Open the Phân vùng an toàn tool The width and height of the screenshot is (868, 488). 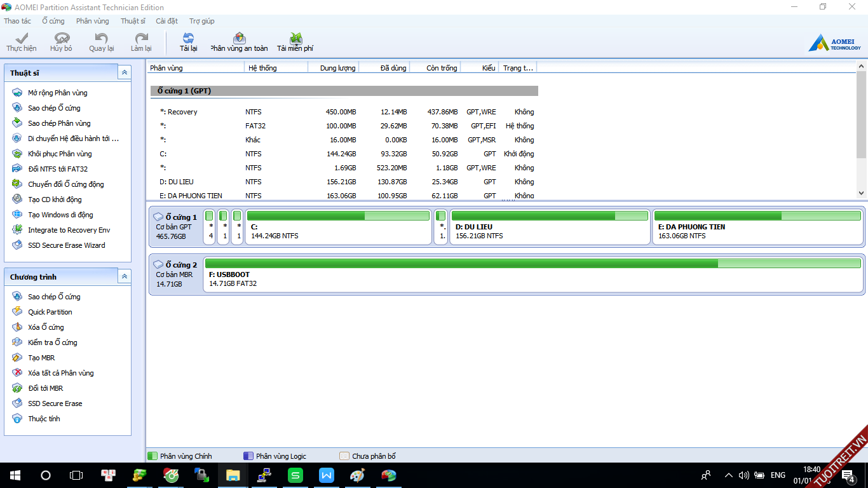tap(239, 39)
